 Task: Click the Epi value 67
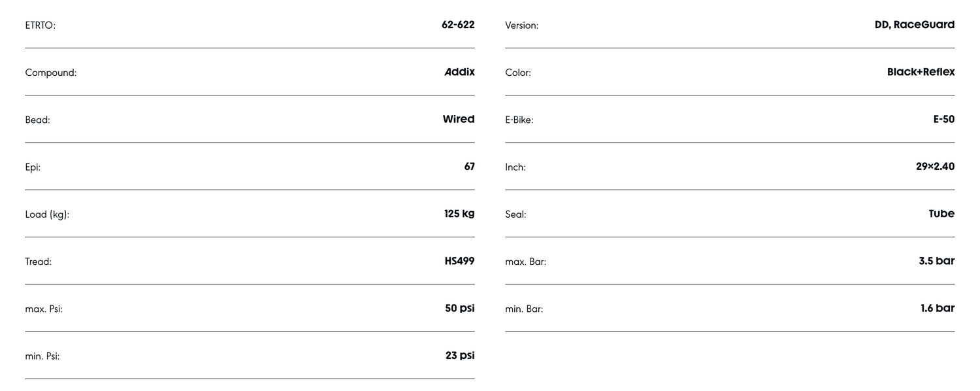(469, 167)
